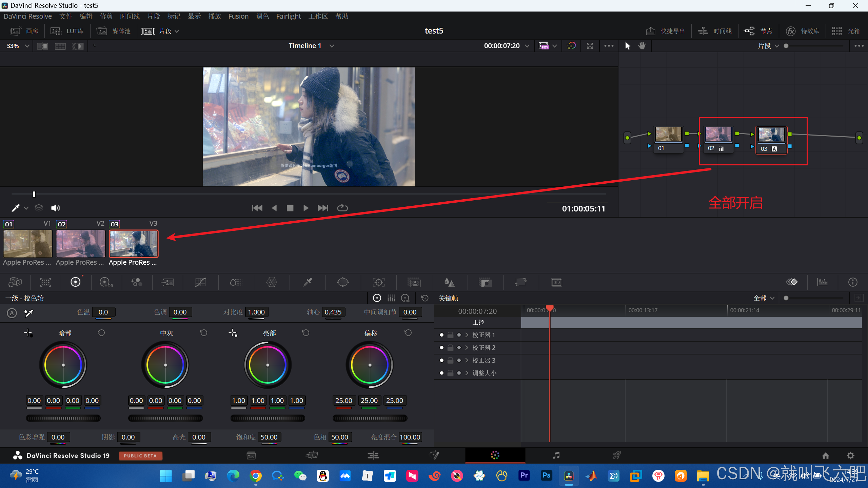Open the RGB Mixer palette
This screenshot has width=868, height=488.
point(137,282)
